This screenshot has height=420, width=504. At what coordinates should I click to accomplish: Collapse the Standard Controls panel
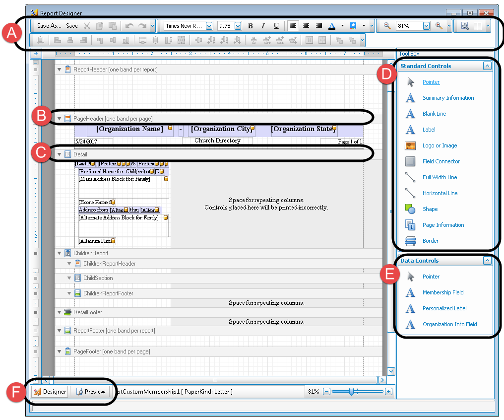[487, 66]
